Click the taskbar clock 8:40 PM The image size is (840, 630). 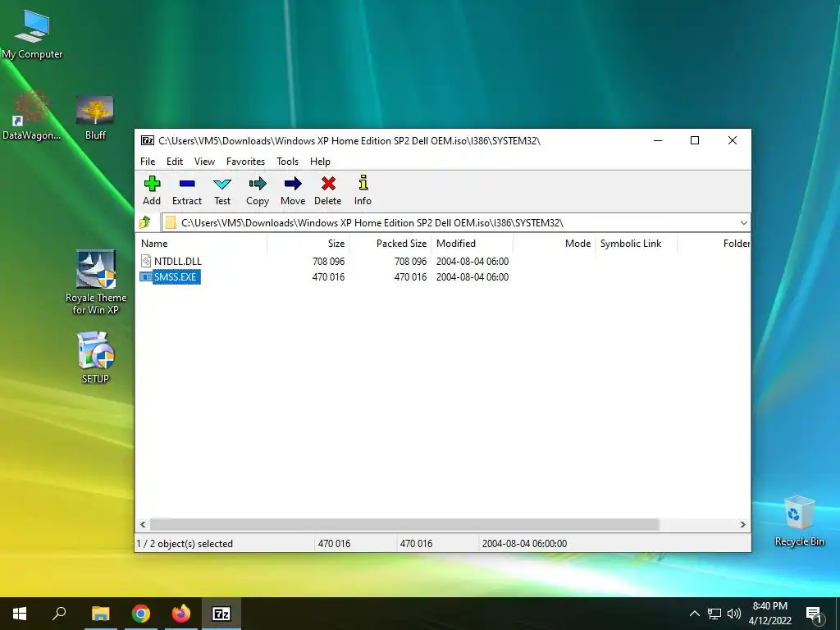[x=769, y=606]
